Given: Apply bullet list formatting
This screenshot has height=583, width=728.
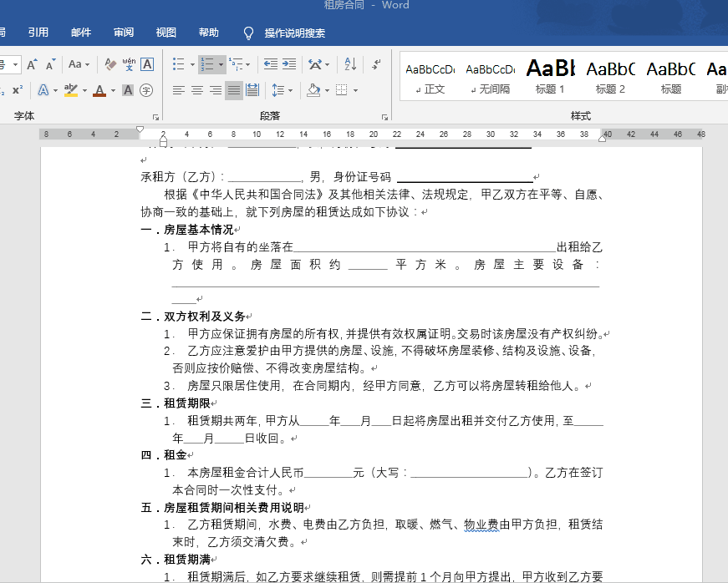Looking at the screenshot, I should 179,65.
